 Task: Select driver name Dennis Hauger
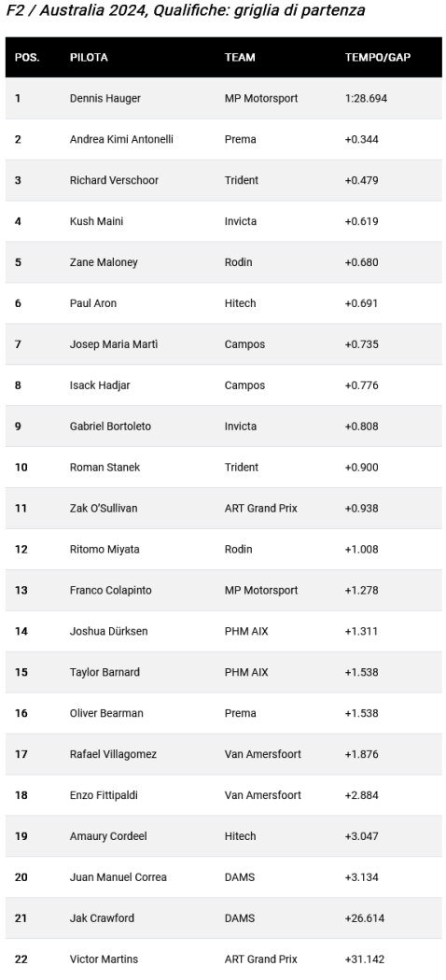105,98
